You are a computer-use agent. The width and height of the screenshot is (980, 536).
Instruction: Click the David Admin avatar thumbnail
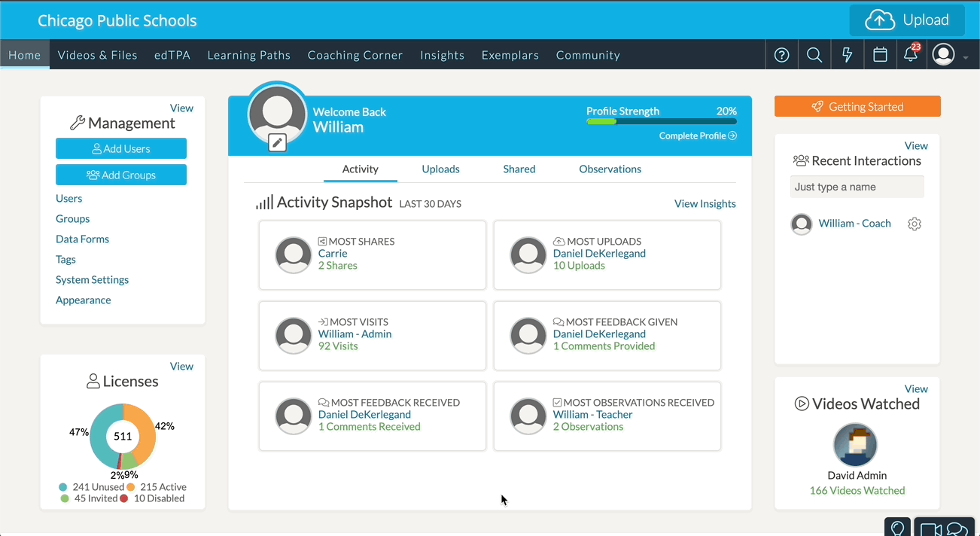[x=857, y=445]
